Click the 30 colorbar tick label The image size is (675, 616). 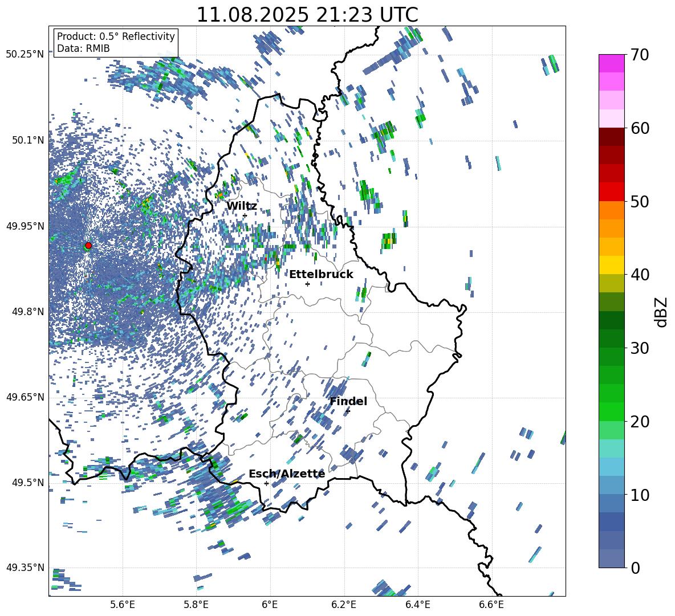pos(640,348)
